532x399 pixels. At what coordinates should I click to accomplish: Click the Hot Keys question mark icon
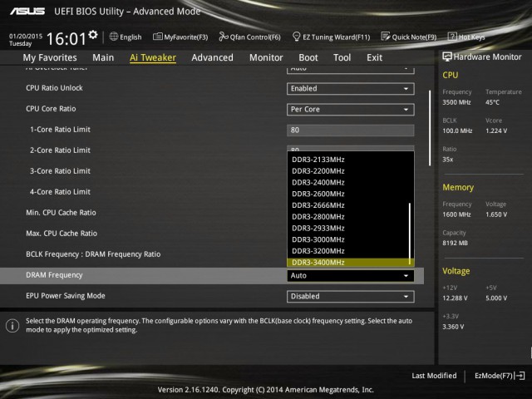click(452, 37)
